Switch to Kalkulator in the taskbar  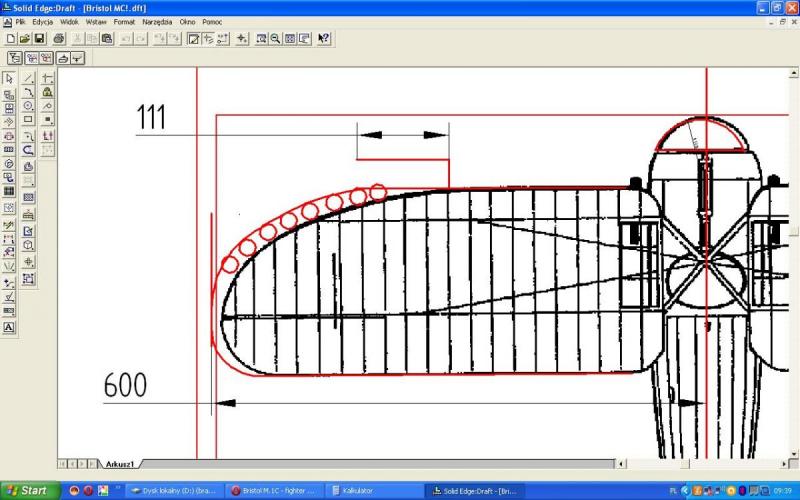pyautogui.click(x=370, y=490)
